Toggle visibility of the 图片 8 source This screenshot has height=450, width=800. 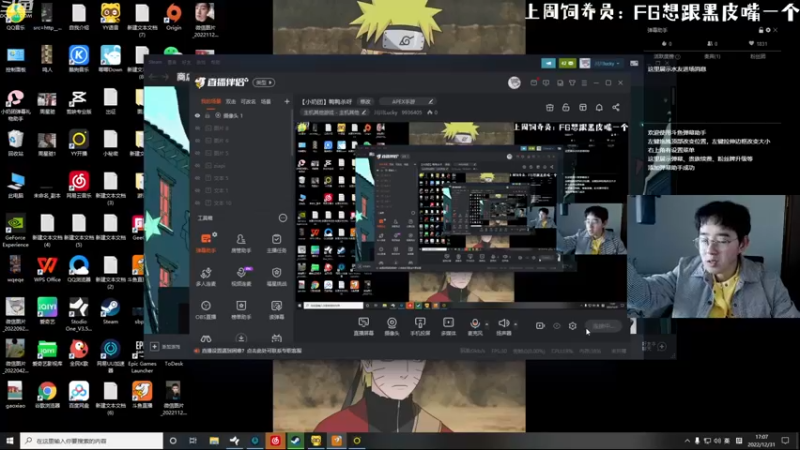pyautogui.click(x=197, y=128)
